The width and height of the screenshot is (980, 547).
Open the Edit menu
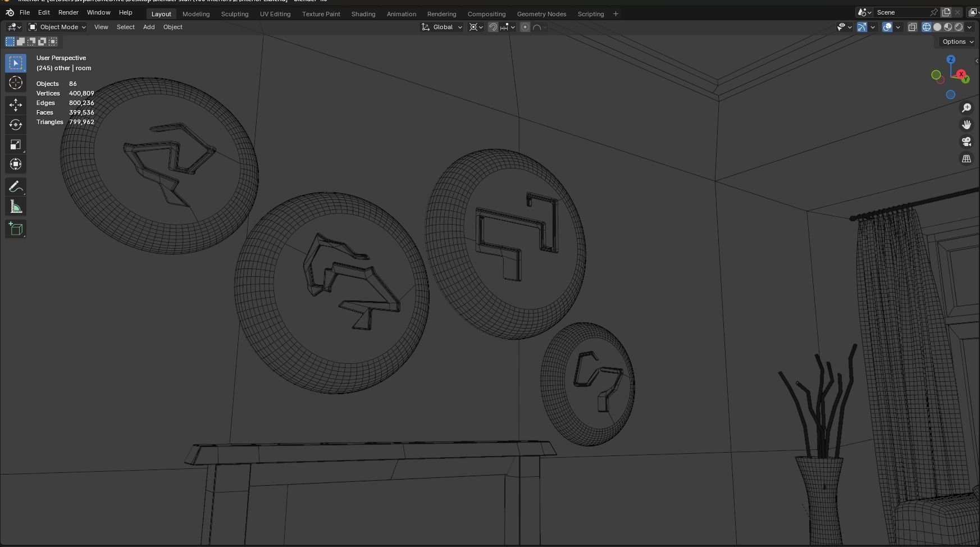point(44,12)
